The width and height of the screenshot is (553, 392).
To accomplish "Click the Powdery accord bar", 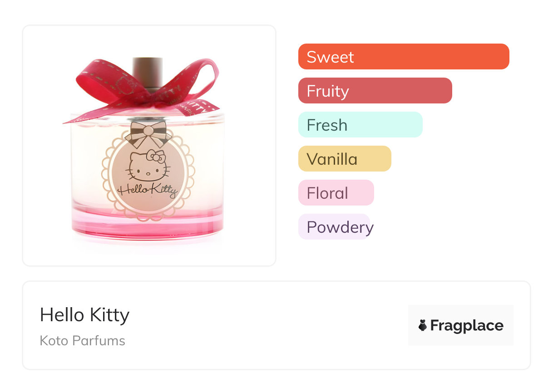I will coord(335,227).
